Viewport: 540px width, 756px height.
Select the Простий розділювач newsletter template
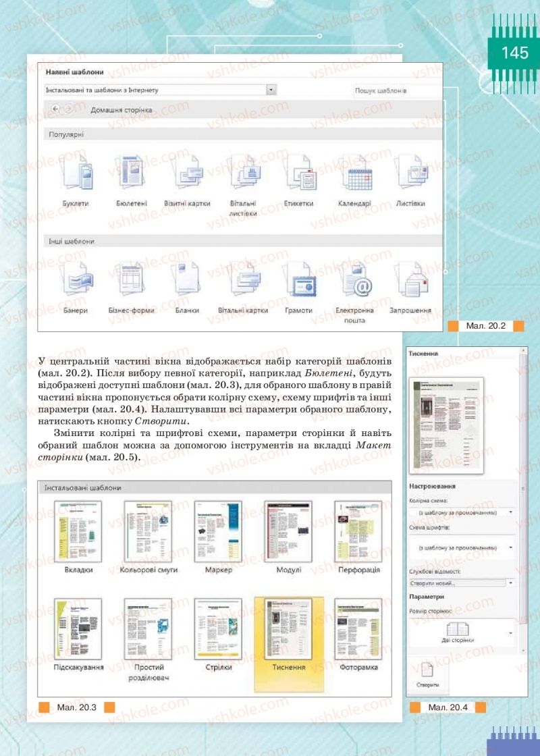click(x=148, y=640)
